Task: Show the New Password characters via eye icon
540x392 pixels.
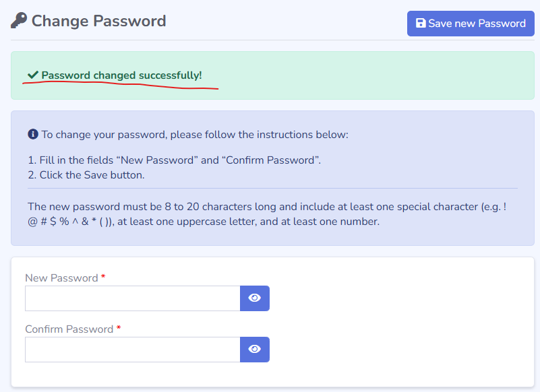Action: [x=254, y=298]
